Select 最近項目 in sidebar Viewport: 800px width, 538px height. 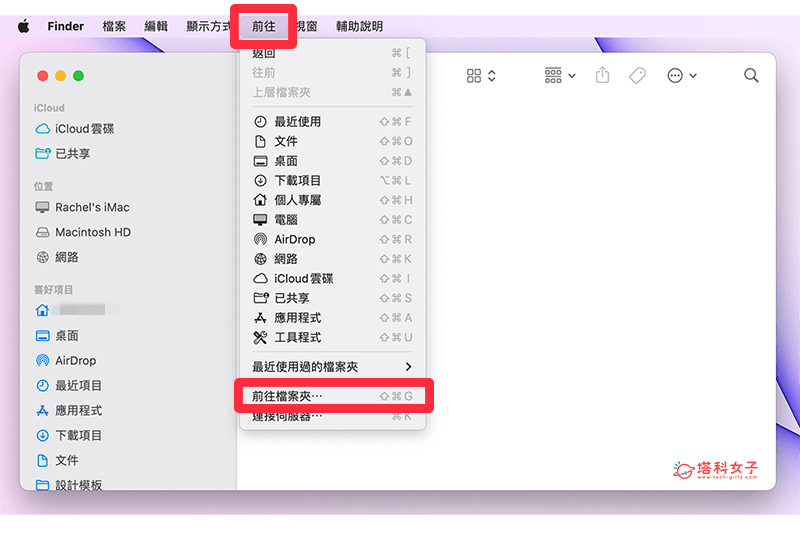click(68, 385)
